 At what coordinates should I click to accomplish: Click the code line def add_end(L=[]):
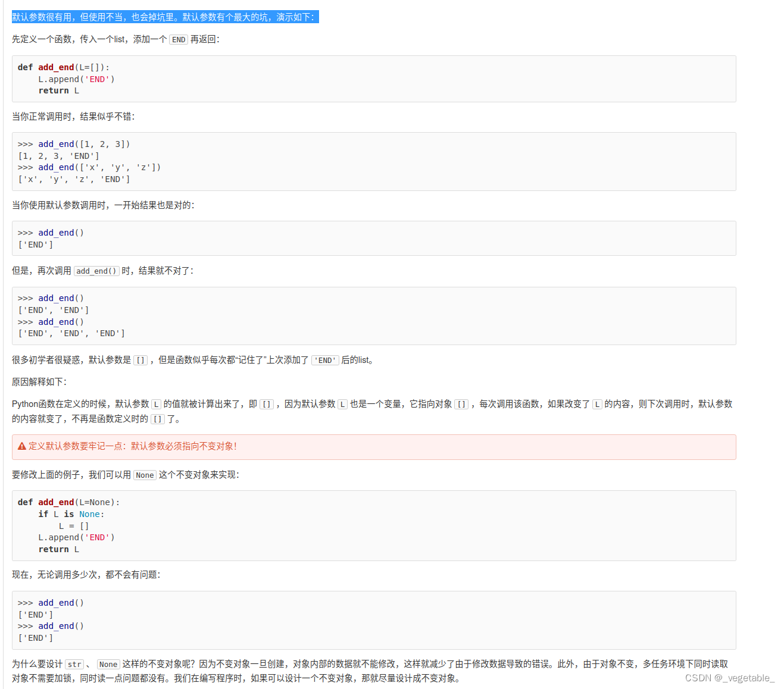pos(64,67)
